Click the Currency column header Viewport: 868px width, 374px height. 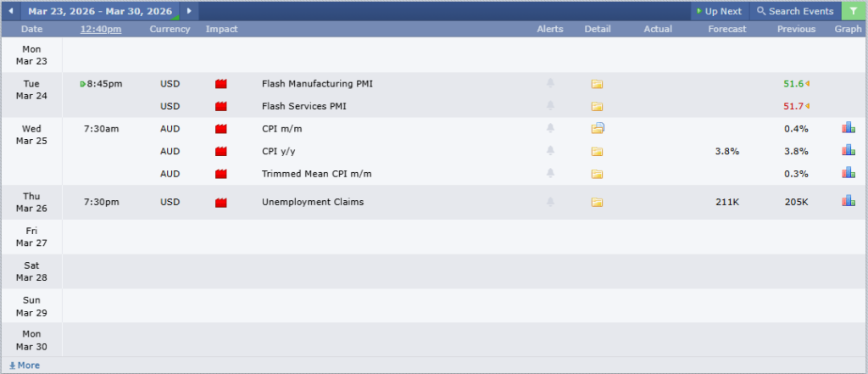coord(170,29)
